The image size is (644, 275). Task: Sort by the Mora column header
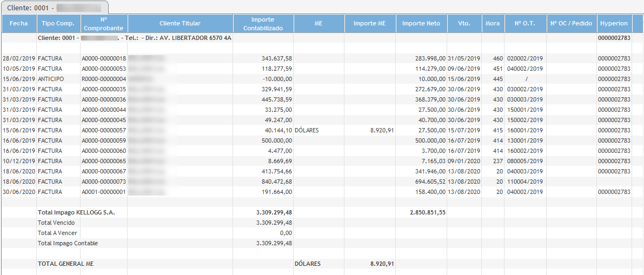coord(493,24)
